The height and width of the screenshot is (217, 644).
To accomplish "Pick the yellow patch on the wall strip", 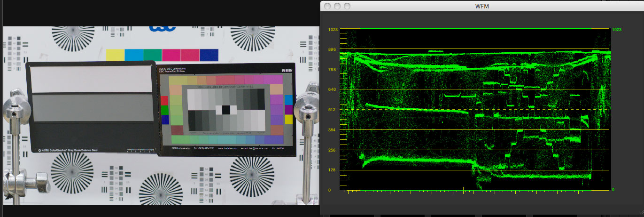I will [x=115, y=55].
